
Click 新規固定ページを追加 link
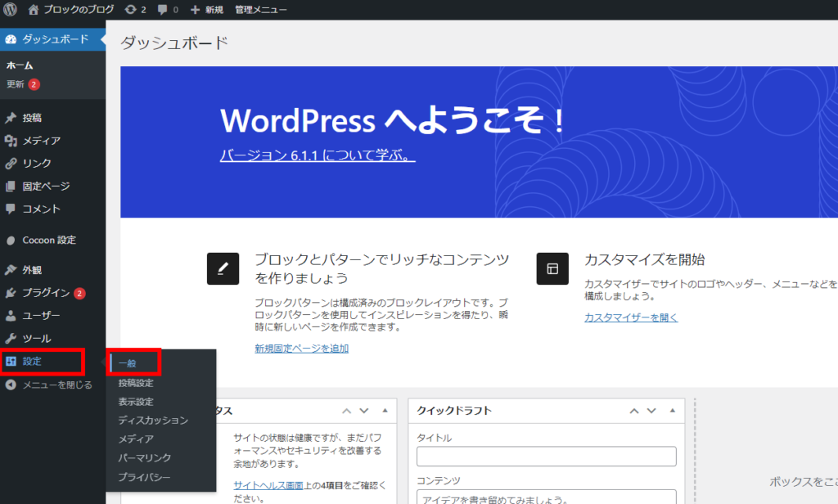click(x=302, y=349)
